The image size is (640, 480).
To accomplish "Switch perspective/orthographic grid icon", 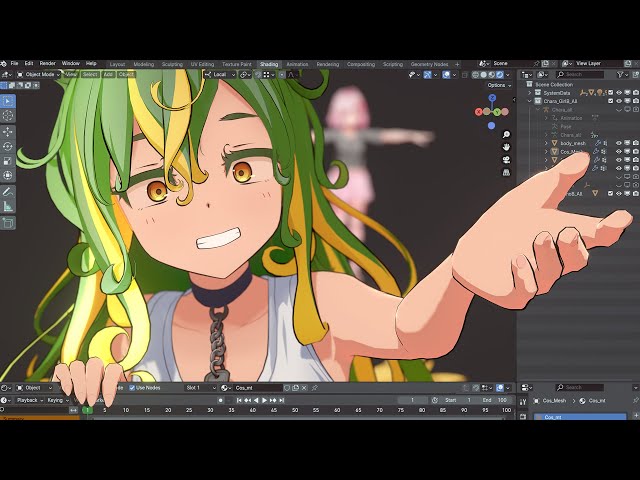I will (x=506, y=172).
